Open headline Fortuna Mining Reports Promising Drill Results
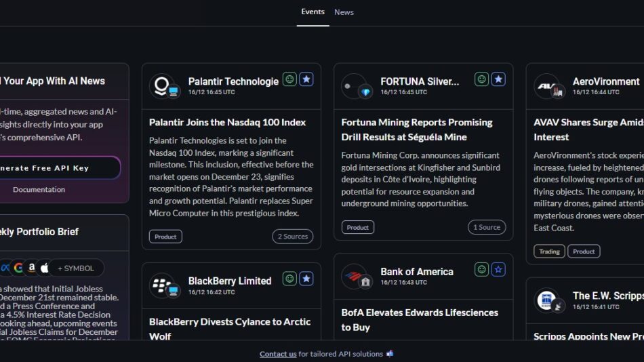Viewport: 644px width, 362px height. 417,129
